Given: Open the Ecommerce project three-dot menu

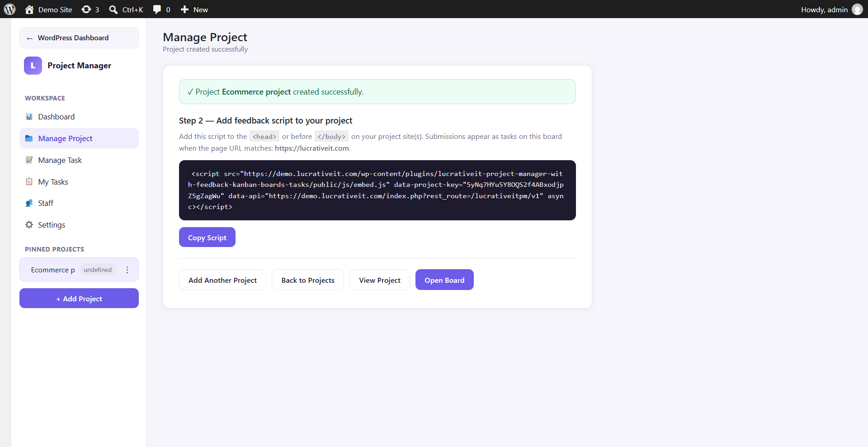Looking at the screenshot, I should 127,270.
